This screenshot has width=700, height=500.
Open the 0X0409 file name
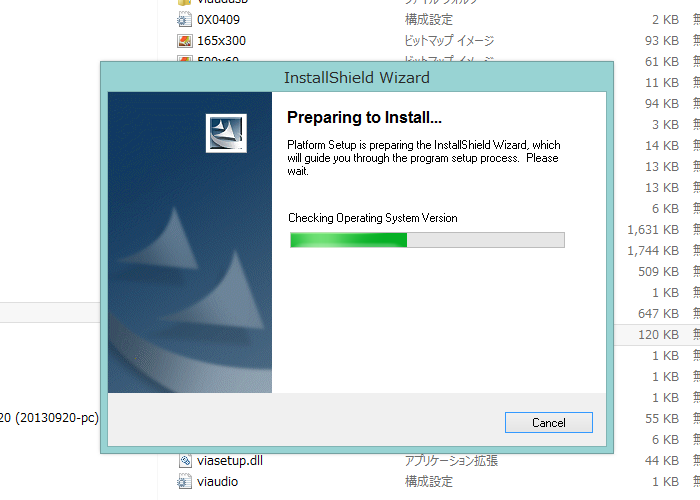coord(218,20)
